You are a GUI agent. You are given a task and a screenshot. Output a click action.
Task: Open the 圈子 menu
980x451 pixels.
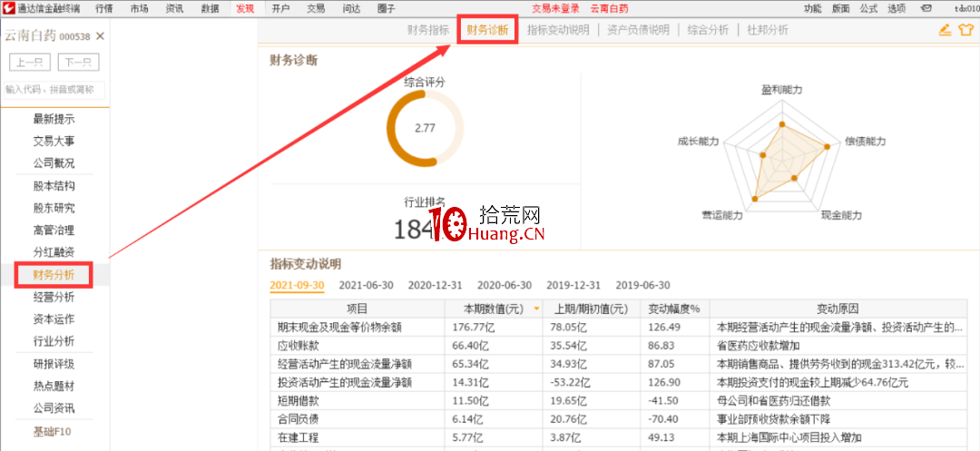click(x=387, y=9)
